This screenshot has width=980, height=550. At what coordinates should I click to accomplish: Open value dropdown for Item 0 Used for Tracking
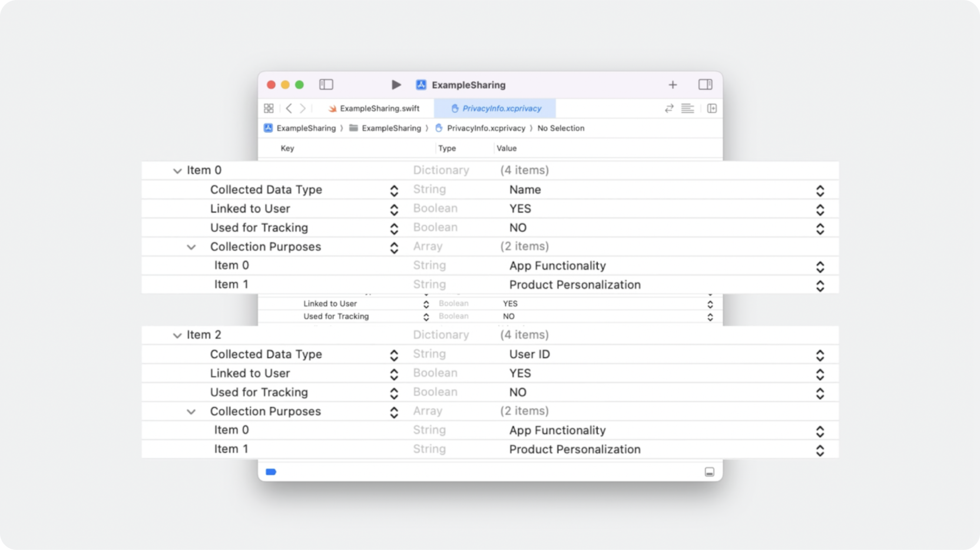coord(820,228)
